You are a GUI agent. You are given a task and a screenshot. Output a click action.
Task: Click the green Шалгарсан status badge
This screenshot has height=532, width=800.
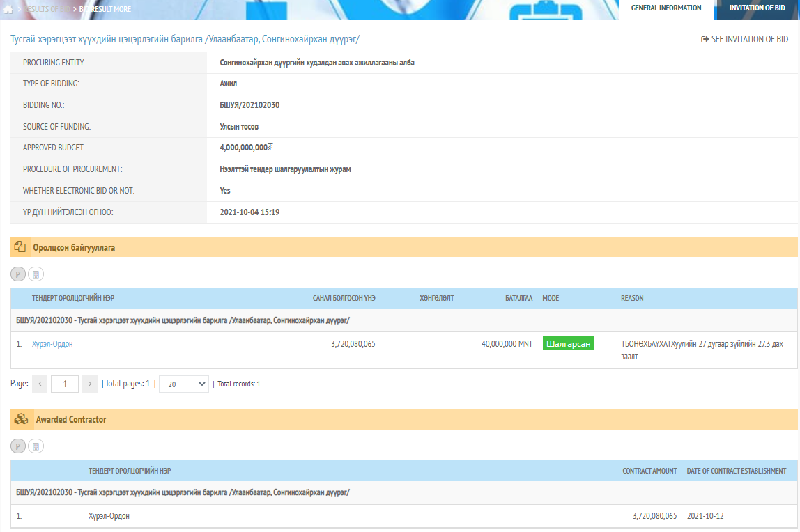coord(568,343)
